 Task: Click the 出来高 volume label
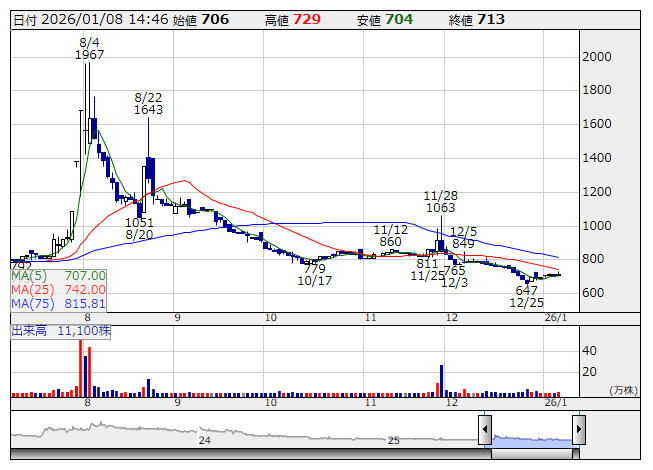tap(29, 329)
